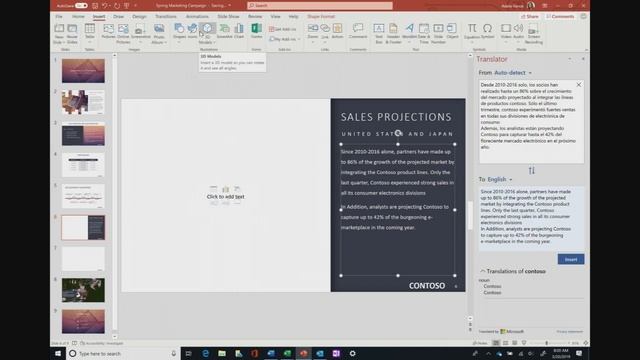
Task: Switch to the Animations tab
Action: 197,16
